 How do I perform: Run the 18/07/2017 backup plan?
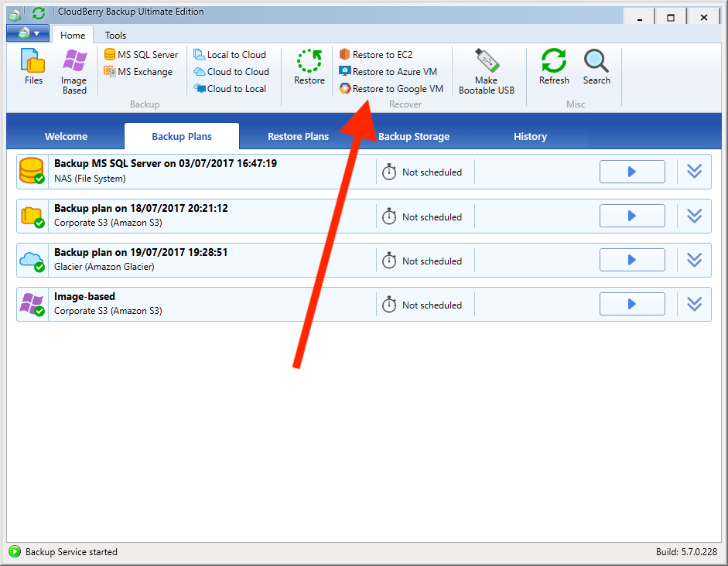click(632, 216)
